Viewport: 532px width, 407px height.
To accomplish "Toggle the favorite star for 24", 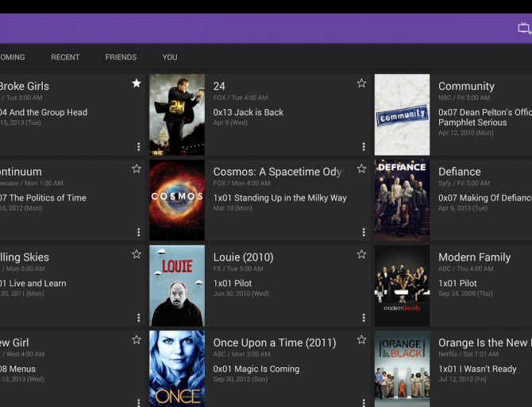I will pos(361,83).
